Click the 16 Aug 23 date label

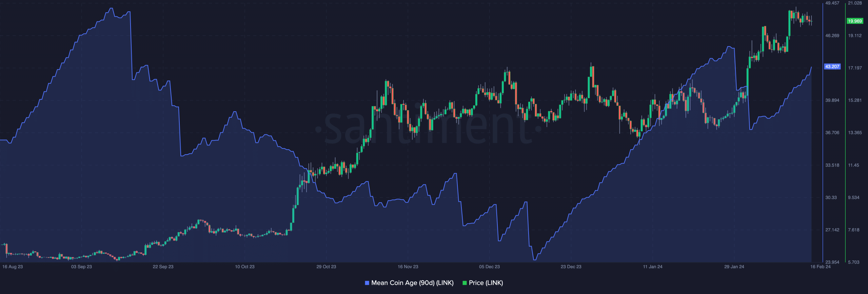(13, 267)
